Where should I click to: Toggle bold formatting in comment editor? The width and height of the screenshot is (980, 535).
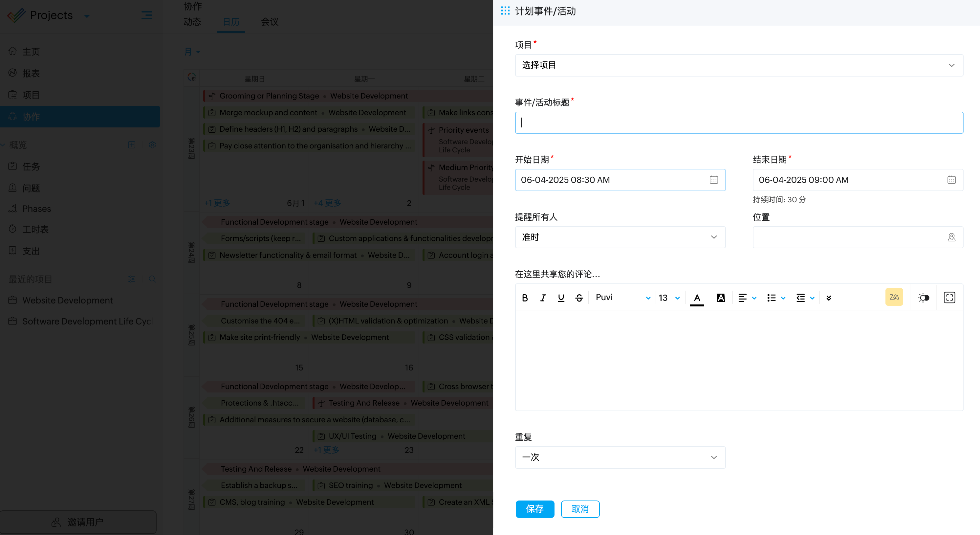click(525, 298)
